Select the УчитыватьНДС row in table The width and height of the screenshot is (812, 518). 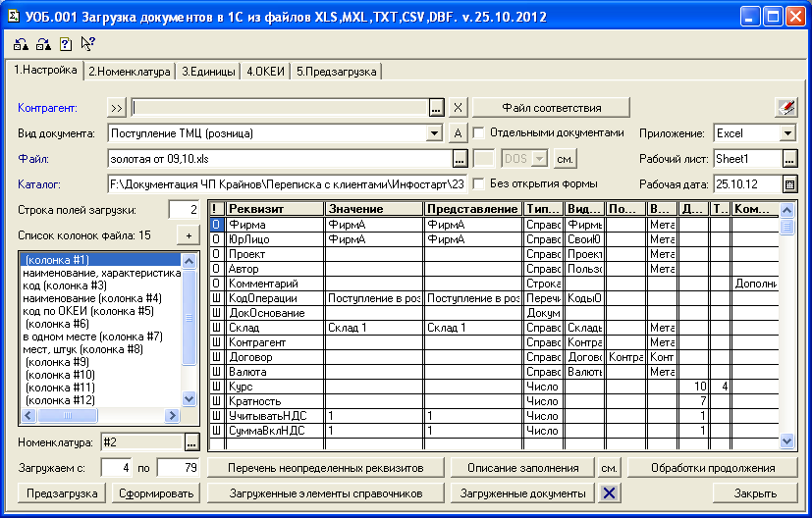(494, 416)
